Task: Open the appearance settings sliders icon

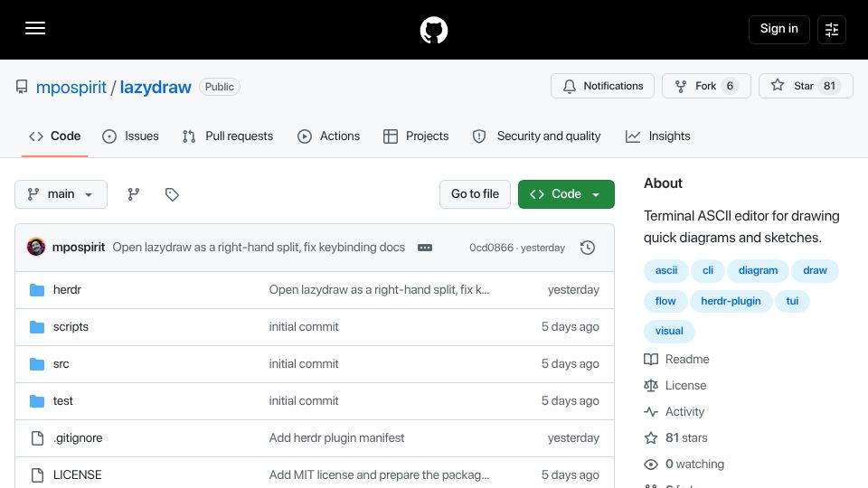Action: click(832, 29)
